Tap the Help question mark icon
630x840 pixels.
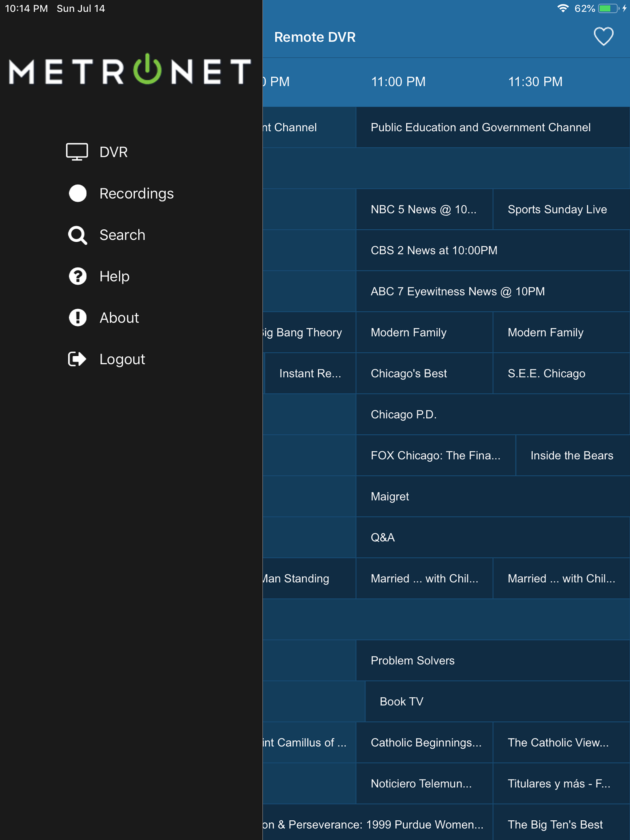(x=78, y=276)
